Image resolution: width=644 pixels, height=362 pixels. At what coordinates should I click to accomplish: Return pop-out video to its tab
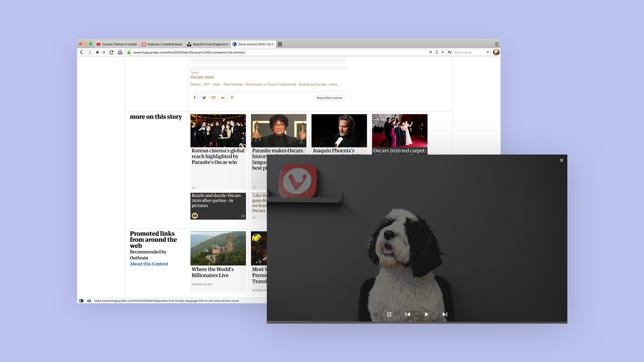(389, 314)
